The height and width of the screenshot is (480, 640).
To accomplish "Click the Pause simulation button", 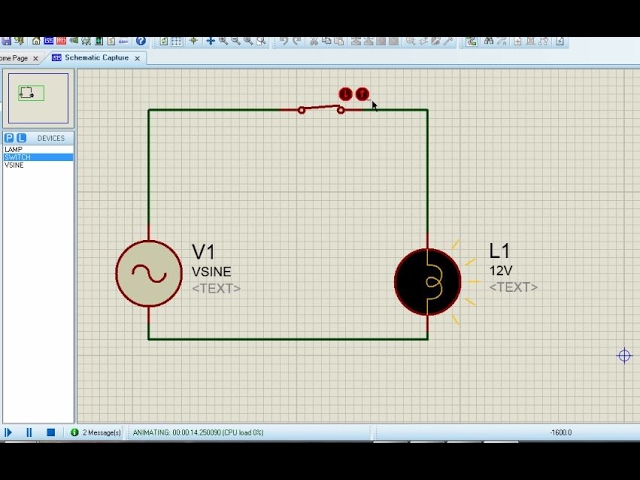I will pyautogui.click(x=29, y=432).
